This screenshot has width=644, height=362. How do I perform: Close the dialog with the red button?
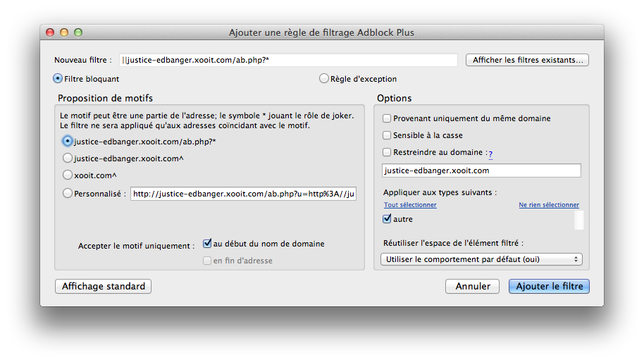click(50, 32)
